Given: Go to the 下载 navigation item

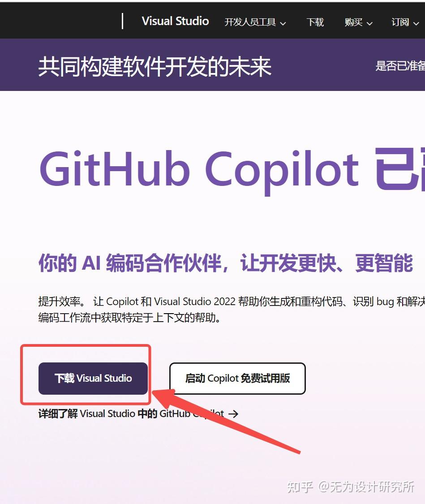Looking at the screenshot, I should (315, 22).
